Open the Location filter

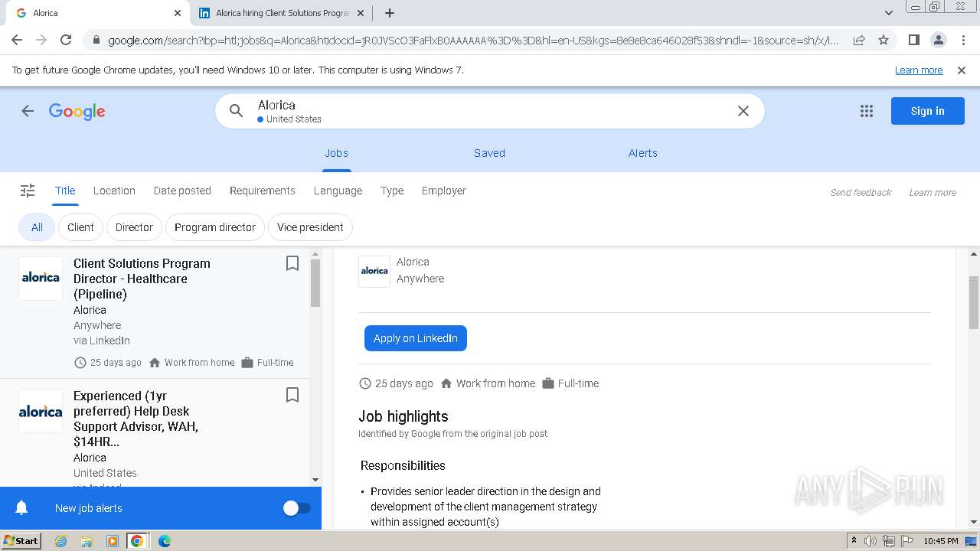click(114, 191)
